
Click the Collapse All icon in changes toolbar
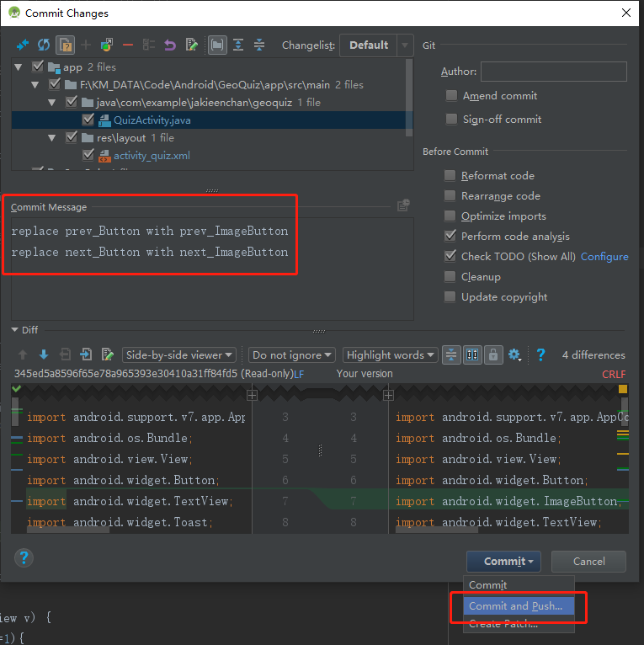coord(259,45)
